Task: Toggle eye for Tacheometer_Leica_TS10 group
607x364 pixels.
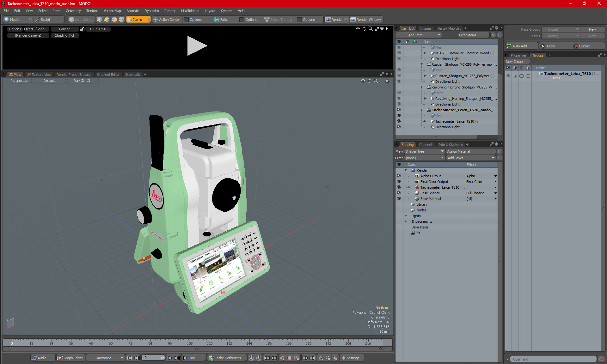Action: click(508, 76)
